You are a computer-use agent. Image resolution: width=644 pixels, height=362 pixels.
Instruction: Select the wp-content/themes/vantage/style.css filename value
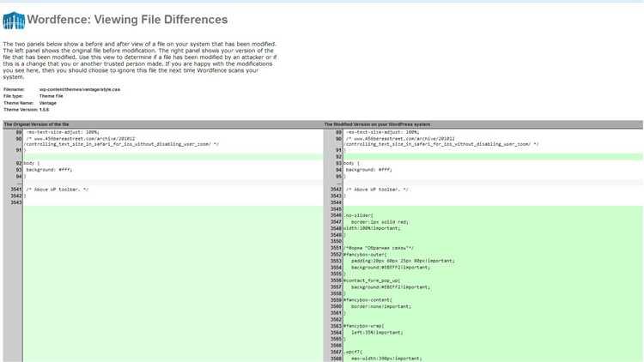click(x=80, y=89)
